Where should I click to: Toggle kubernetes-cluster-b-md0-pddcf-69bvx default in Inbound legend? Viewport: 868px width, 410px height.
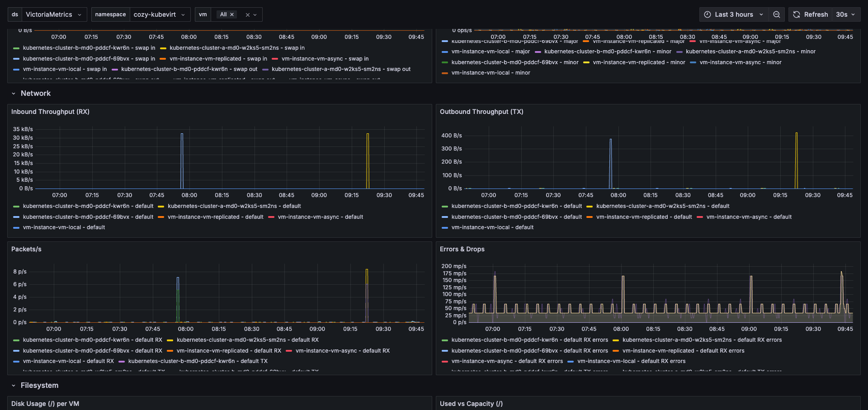(88, 217)
